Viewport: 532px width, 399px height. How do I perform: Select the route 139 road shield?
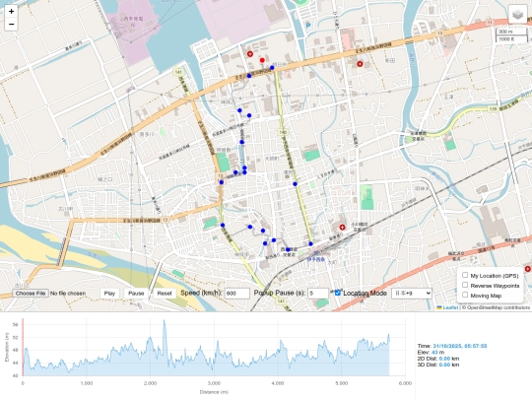[493, 109]
